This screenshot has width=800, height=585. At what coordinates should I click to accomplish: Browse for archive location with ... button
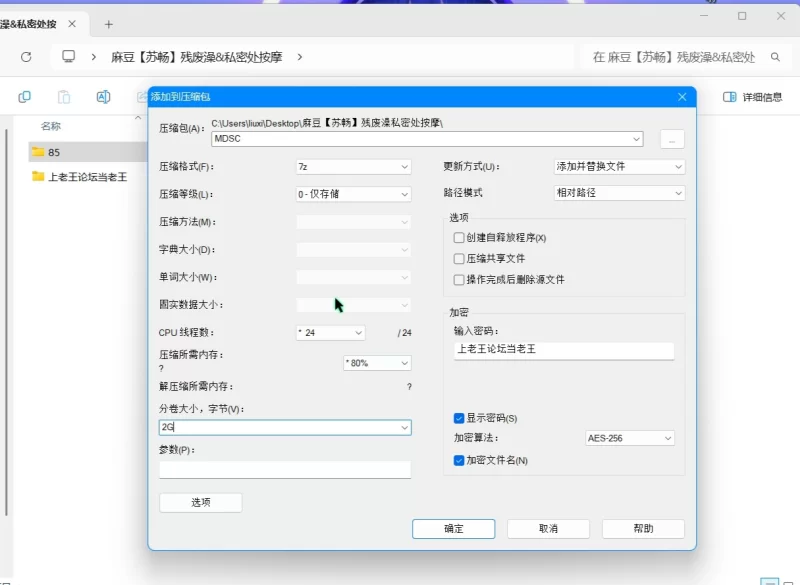coord(672,139)
